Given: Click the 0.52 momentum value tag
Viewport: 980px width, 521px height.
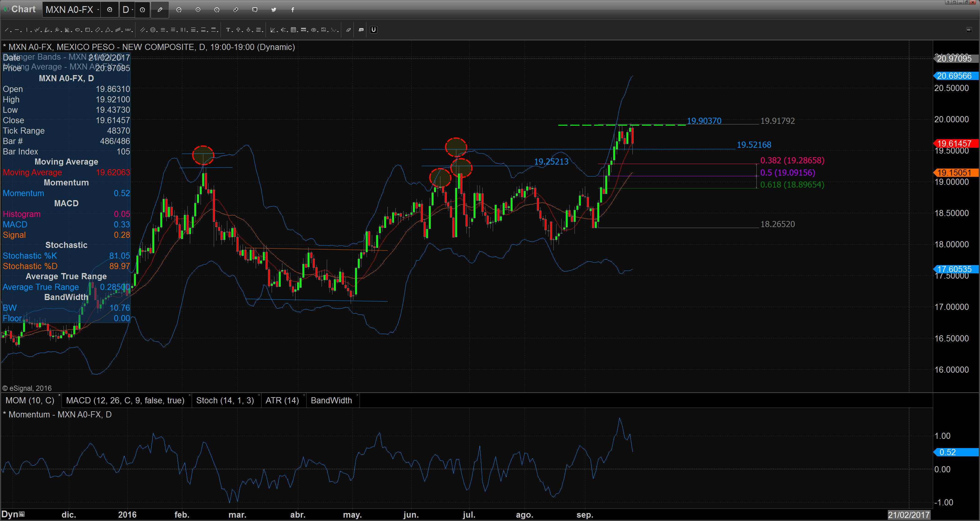Looking at the screenshot, I should (x=956, y=452).
